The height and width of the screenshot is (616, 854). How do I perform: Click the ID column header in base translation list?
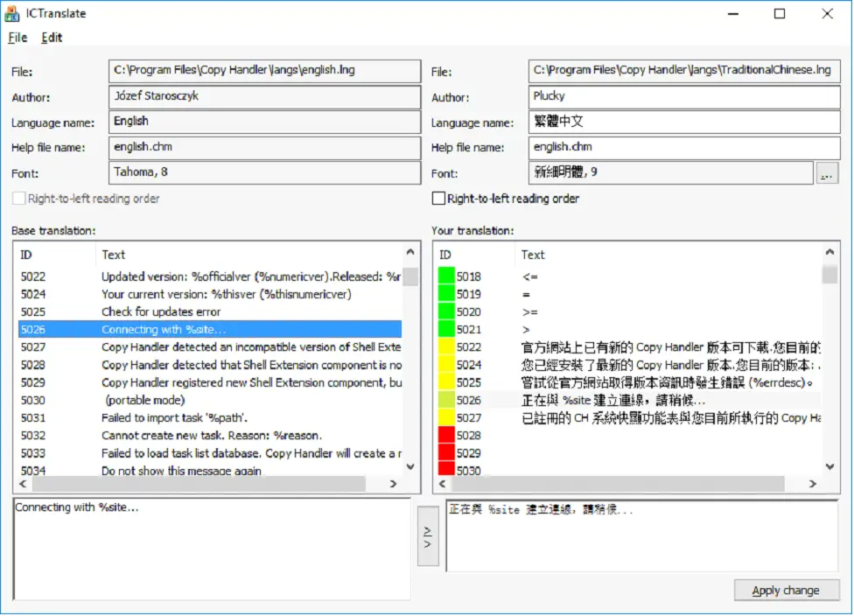point(55,255)
